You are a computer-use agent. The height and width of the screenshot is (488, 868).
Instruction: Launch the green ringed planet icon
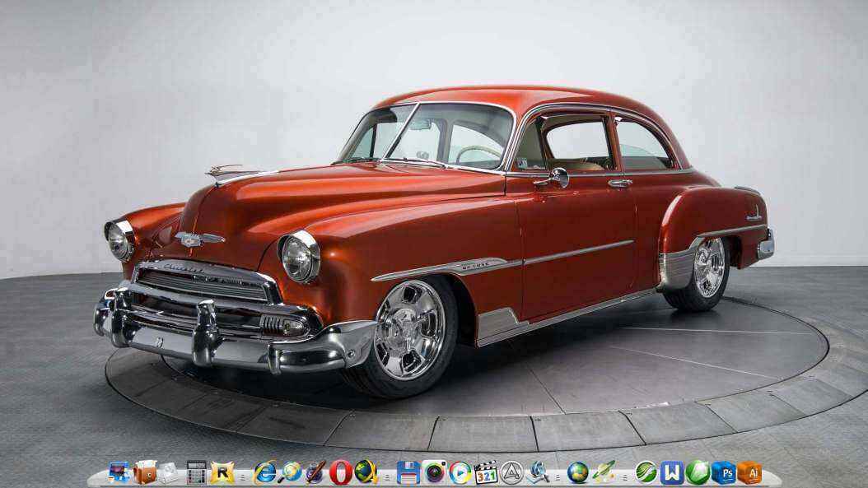pyautogui.click(x=604, y=472)
